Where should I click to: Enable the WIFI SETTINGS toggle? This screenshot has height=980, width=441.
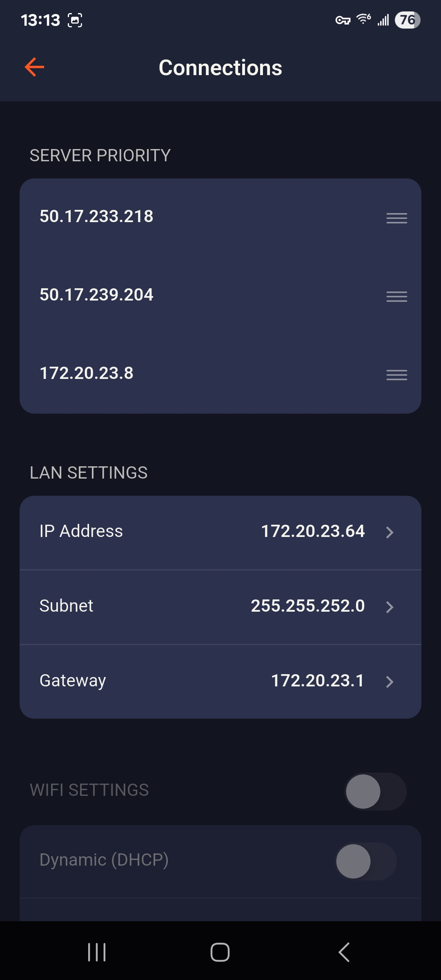pos(375,791)
